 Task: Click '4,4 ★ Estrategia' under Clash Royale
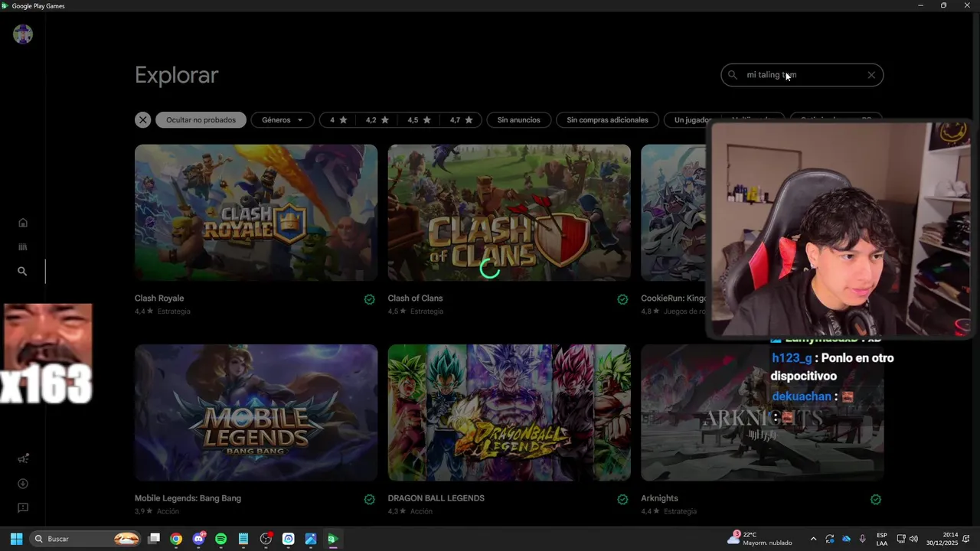coord(162,311)
